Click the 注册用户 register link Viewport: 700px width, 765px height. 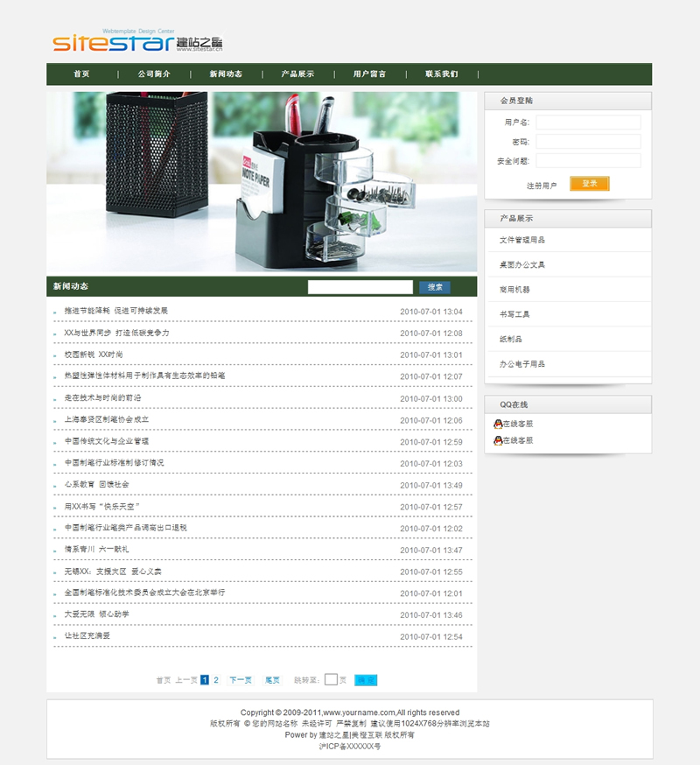542,186
